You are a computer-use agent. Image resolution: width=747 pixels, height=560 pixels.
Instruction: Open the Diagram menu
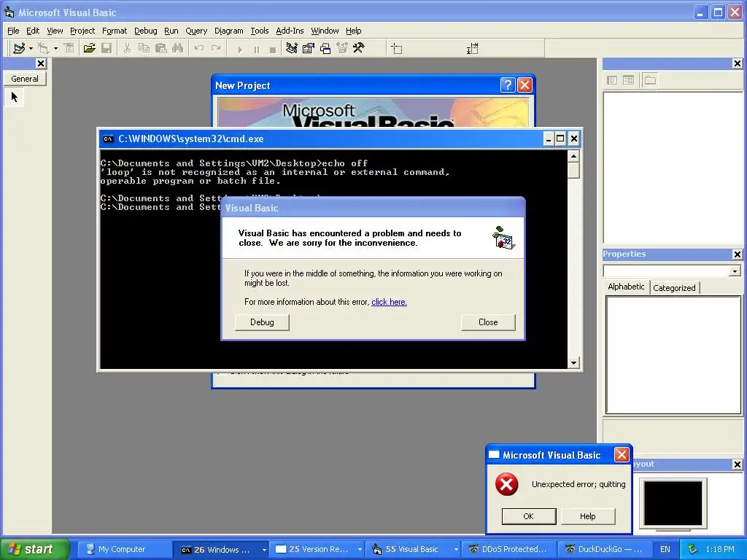point(228,31)
